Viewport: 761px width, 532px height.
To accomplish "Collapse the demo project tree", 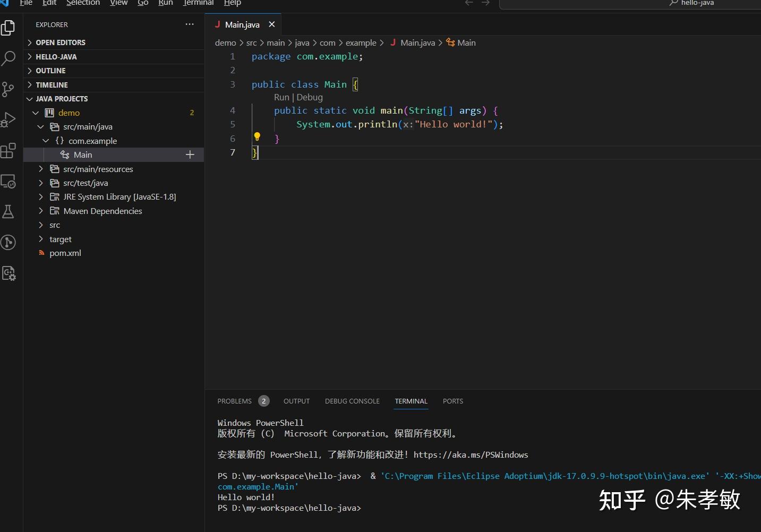I will pyautogui.click(x=36, y=113).
